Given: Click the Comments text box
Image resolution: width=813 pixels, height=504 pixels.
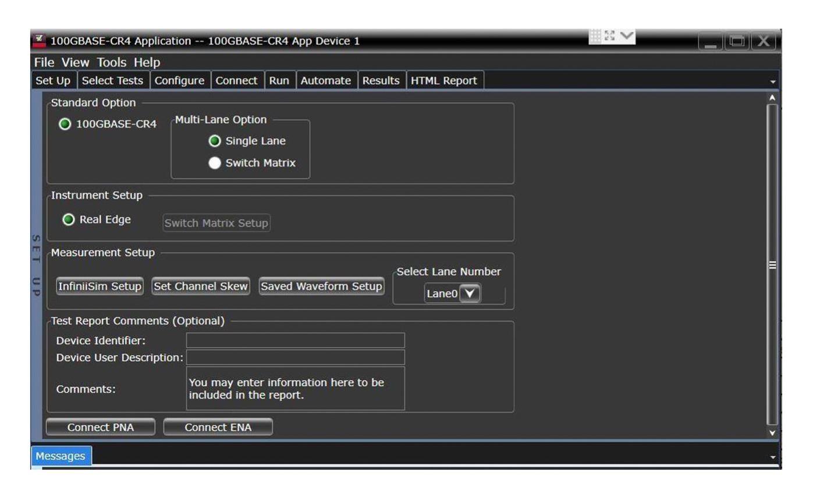Looking at the screenshot, I should [295, 388].
